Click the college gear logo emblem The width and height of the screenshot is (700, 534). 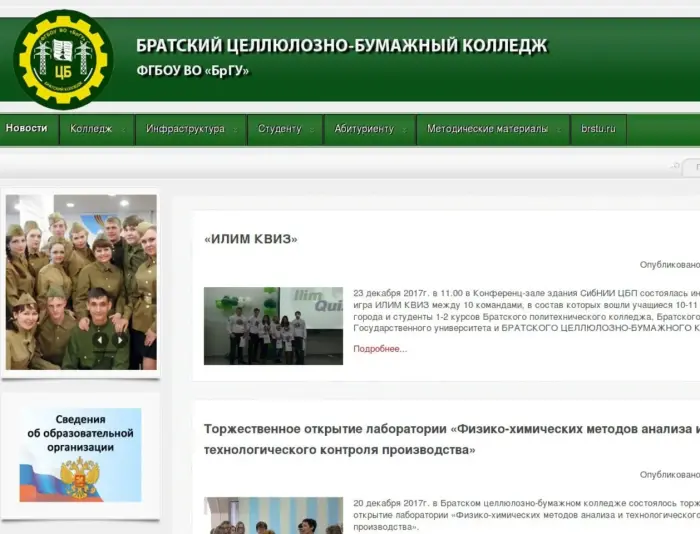pyautogui.click(x=63, y=60)
